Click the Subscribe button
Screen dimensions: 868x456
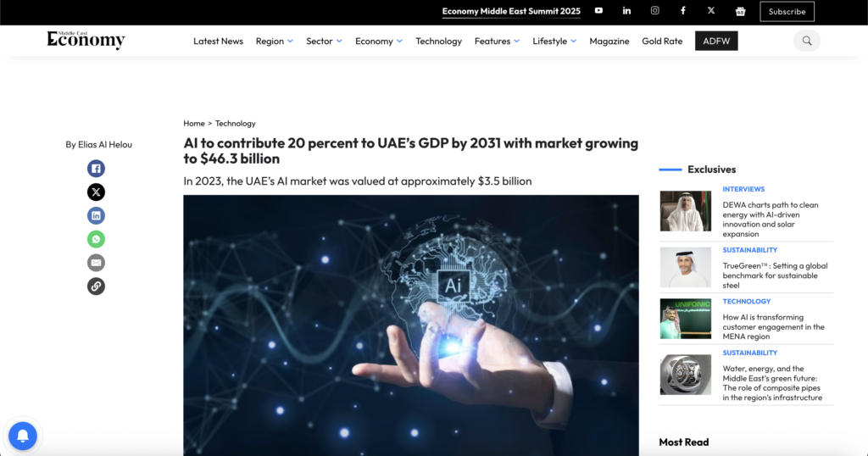[787, 12]
